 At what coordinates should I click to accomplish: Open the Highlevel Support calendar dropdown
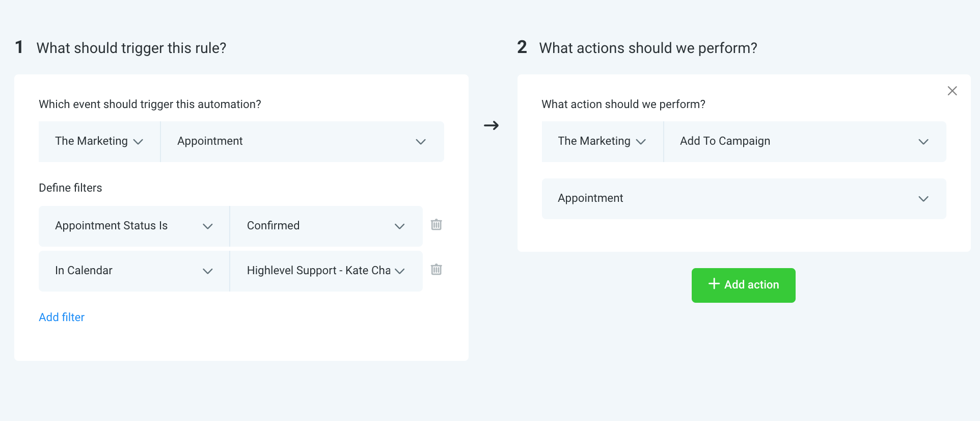coord(326,271)
